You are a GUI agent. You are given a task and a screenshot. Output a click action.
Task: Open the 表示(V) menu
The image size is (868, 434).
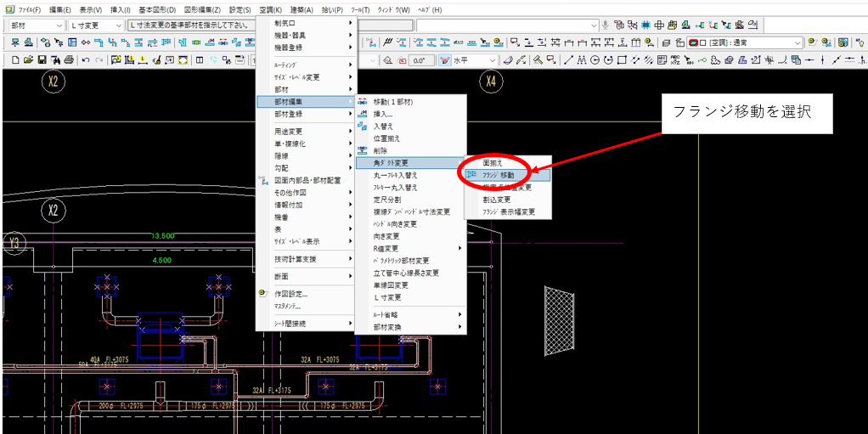tap(91, 10)
